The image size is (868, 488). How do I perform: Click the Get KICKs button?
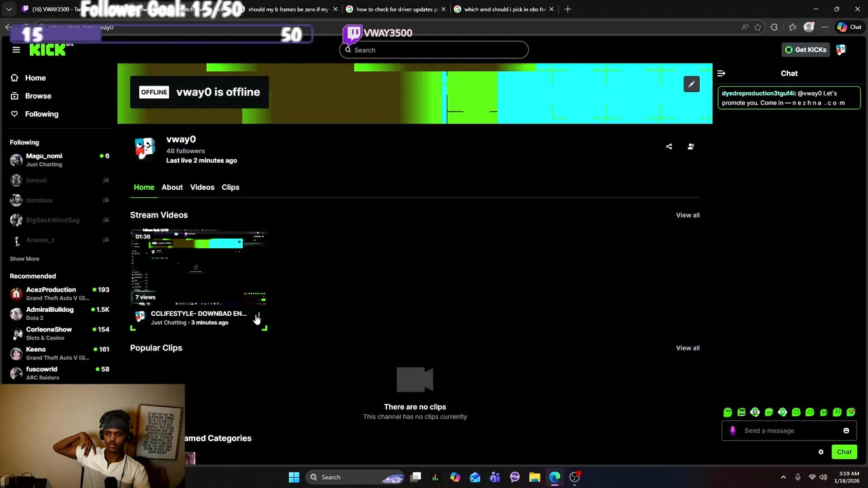point(806,49)
